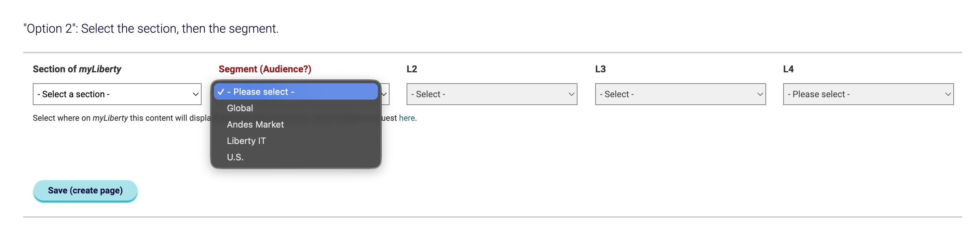Click the L4 field label

788,69
